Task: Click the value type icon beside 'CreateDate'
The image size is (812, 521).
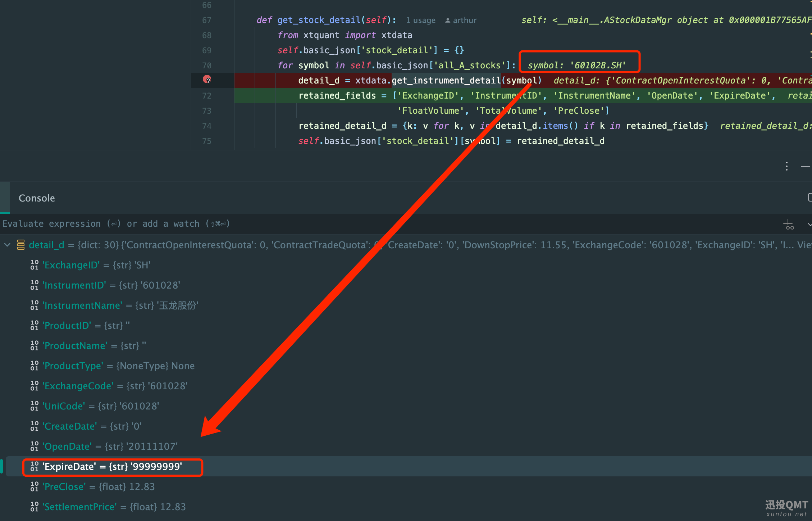Action: point(34,426)
